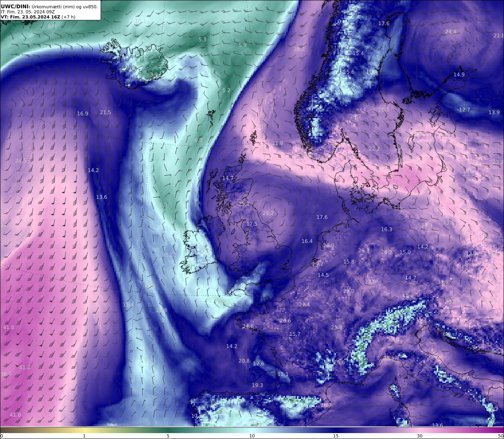Viewport: 504px width, 439px height.
Task: Click the 24.5 value in the western Atlantic
Action: click(x=21, y=161)
